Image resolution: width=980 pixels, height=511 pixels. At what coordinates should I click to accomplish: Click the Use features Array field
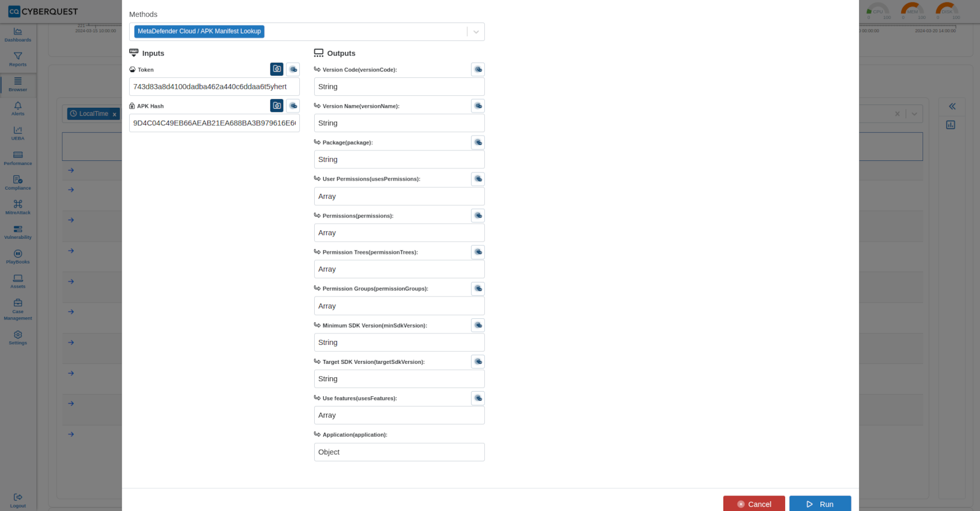[399, 415]
